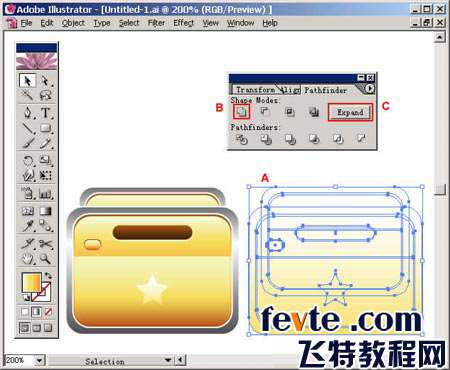This screenshot has height=370, width=450.
Task: Set color mode to None
Action: pos(48,312)
